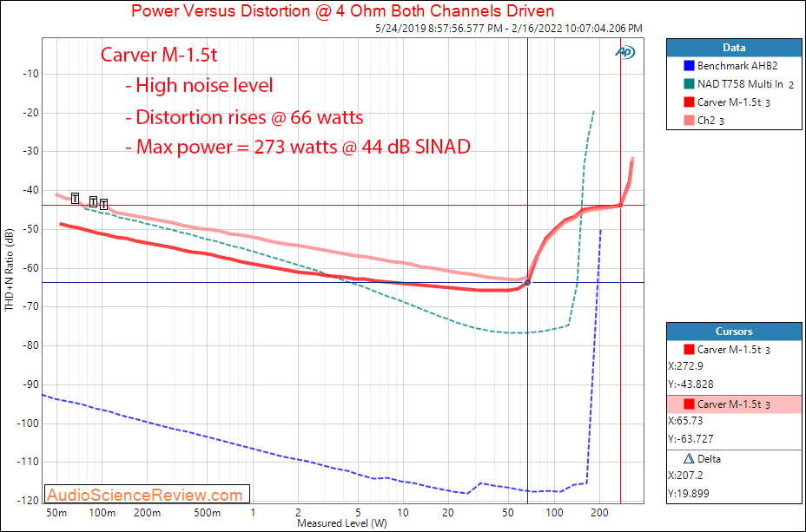Click the X:272.9 cursor value
The height and width of the screenshot is (532, 806).
tap(686, 366)
